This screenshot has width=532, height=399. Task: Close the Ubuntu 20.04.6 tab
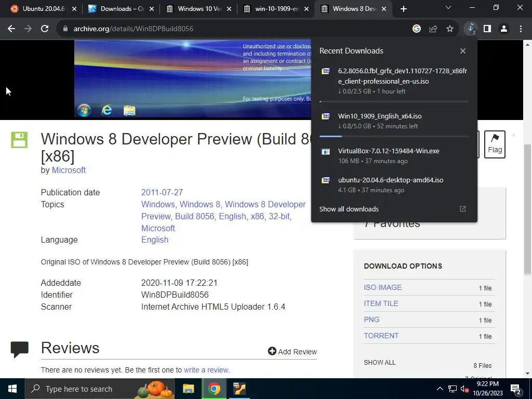click(x=74, y=9)
